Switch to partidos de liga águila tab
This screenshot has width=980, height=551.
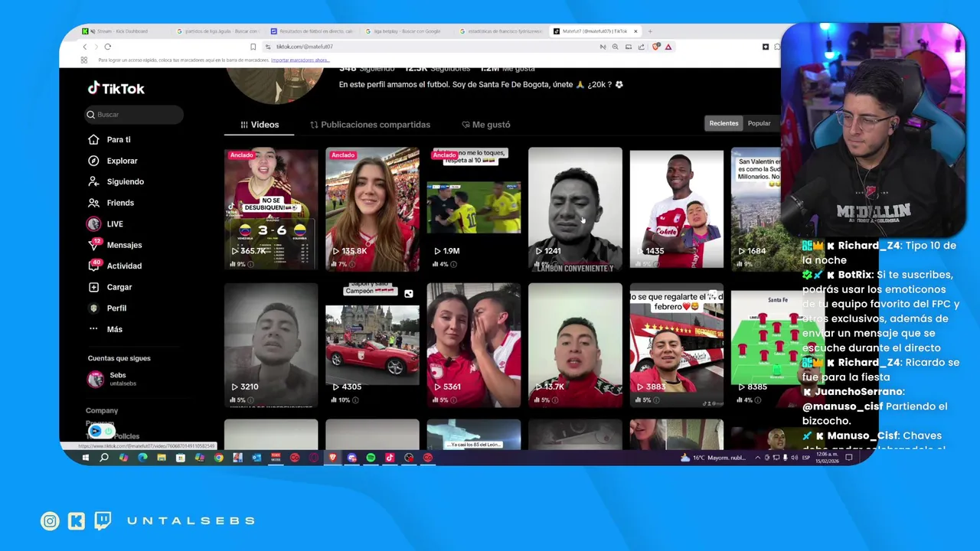217,31
